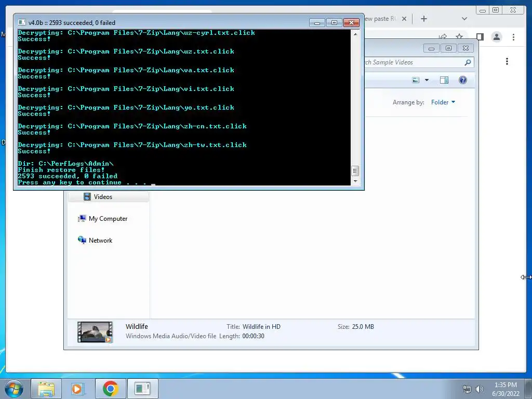Click the Explorer search magnifier icon
Screen dimensions: 532x399
(x=468, y=62)
